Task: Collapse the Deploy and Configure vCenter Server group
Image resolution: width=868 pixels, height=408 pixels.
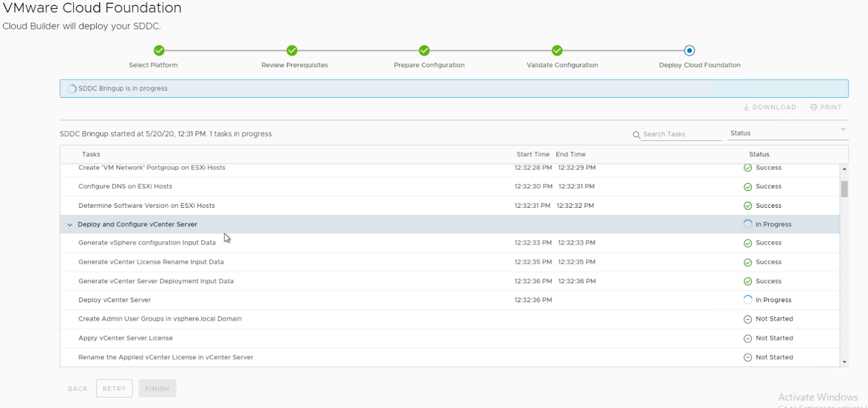Action: [69, 225]
